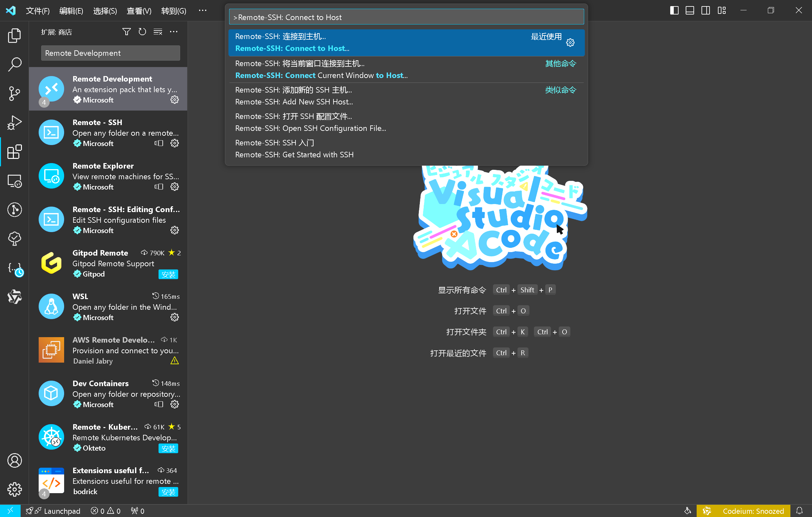The image size is (812, 517).
Task: Click the Remote Development extensions search box
Action: pyautogui.click(x=110, y=53)
